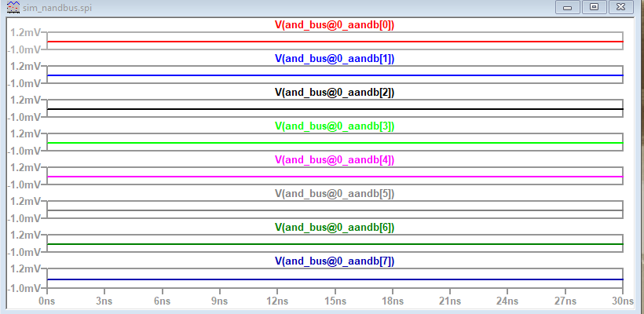Click the 1.2mV axis label of aandb[0] pane

24,32
